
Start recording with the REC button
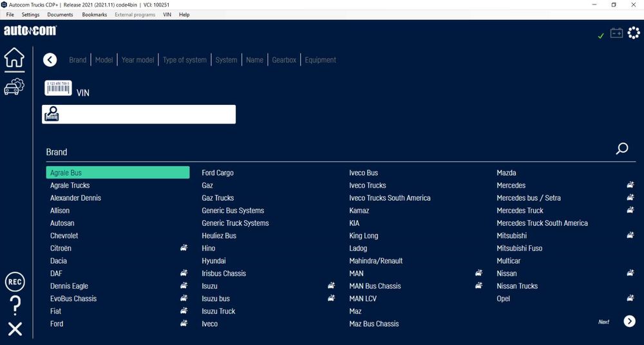(15, 282)
